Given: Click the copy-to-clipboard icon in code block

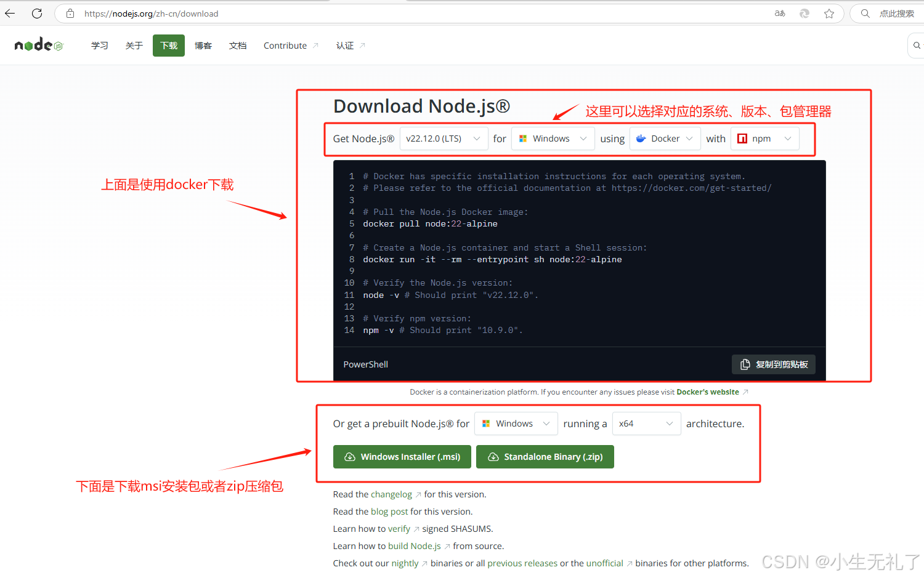Looking at the screenshot, I should coord(745,364).
